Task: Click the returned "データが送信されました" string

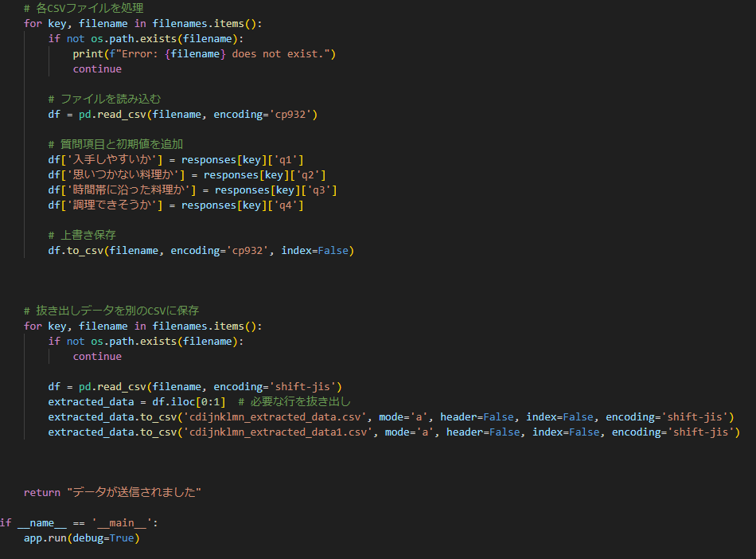Action: [x=134, y=492]
